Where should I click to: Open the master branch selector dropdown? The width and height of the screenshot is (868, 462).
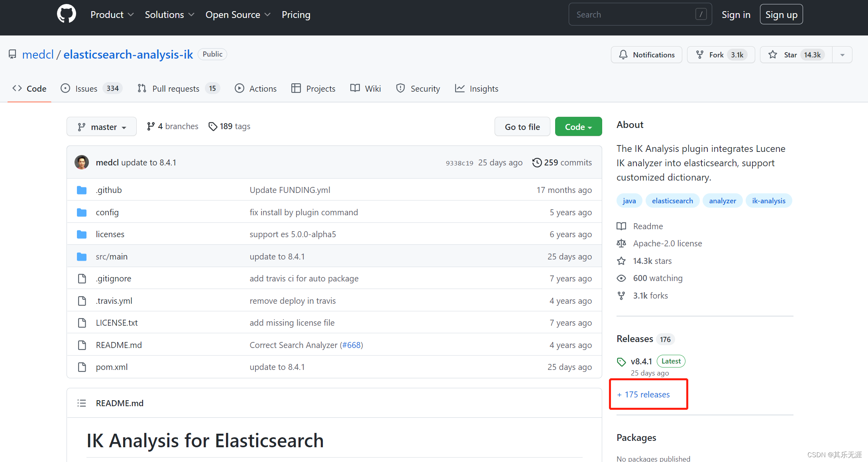[x=102, y=127]
